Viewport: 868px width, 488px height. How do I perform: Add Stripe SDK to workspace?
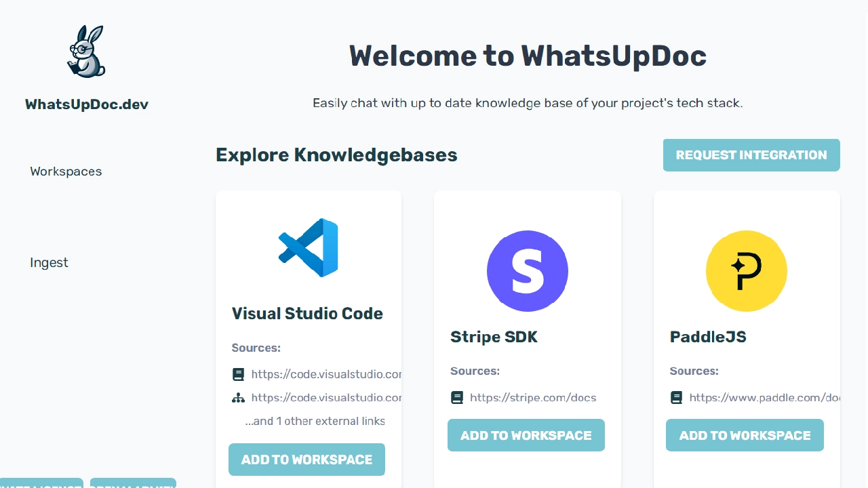(x=526, y=435)
